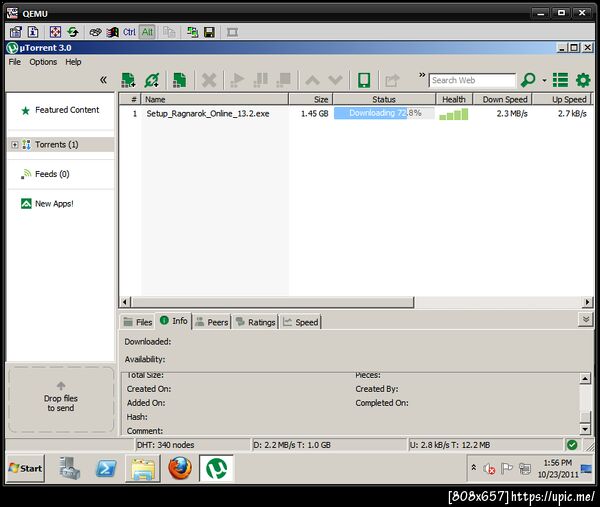600x507 pixels.
Task: Switch to the Ratings tab
Action: coord(256,322)
